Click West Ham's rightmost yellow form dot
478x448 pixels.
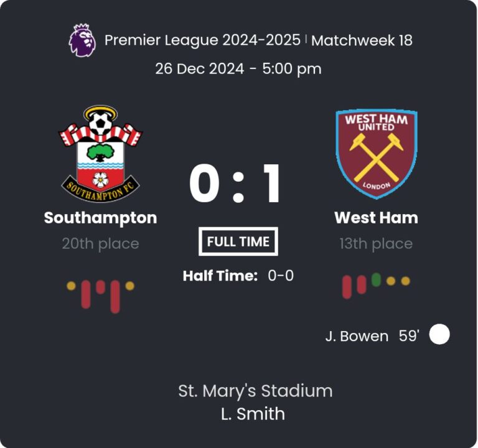pos(405,281)
